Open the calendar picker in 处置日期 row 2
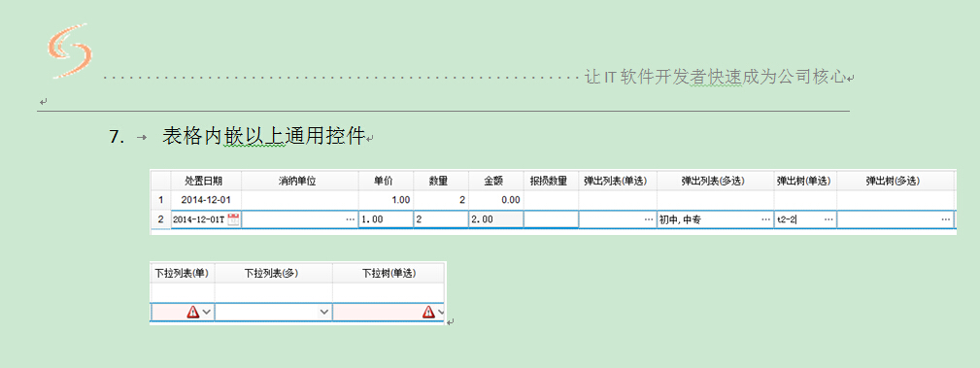 tap(233, 219)
